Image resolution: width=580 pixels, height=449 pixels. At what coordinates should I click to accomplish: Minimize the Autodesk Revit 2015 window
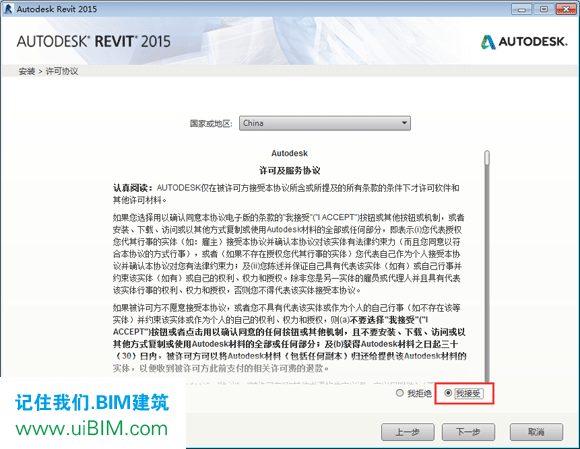(x=522, y=9)
